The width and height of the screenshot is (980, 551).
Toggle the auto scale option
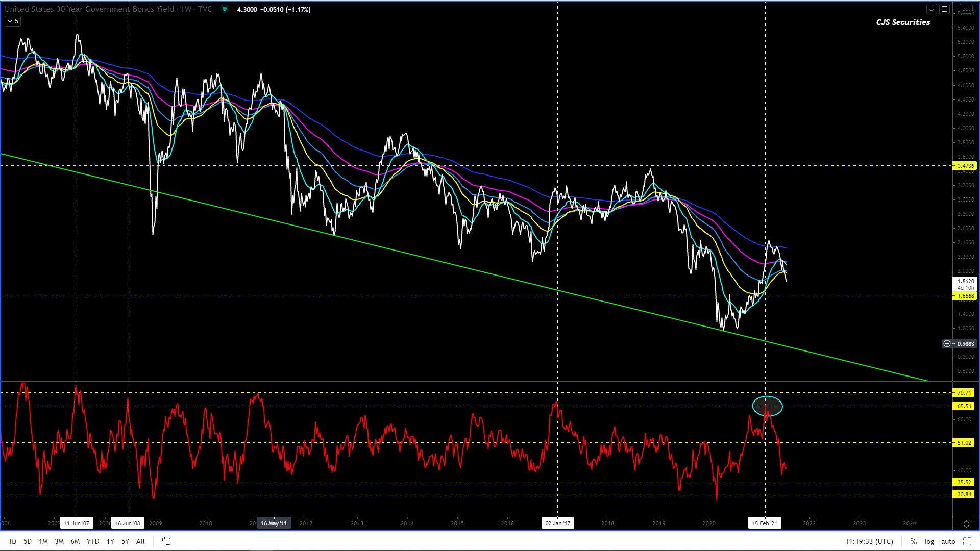point(948,541)
